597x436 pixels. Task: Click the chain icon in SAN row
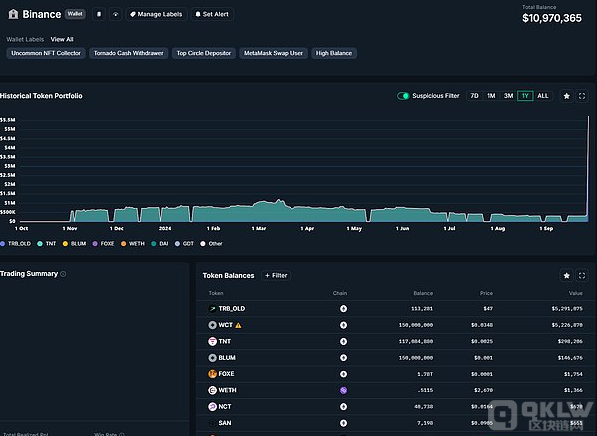tap(343, 423)
